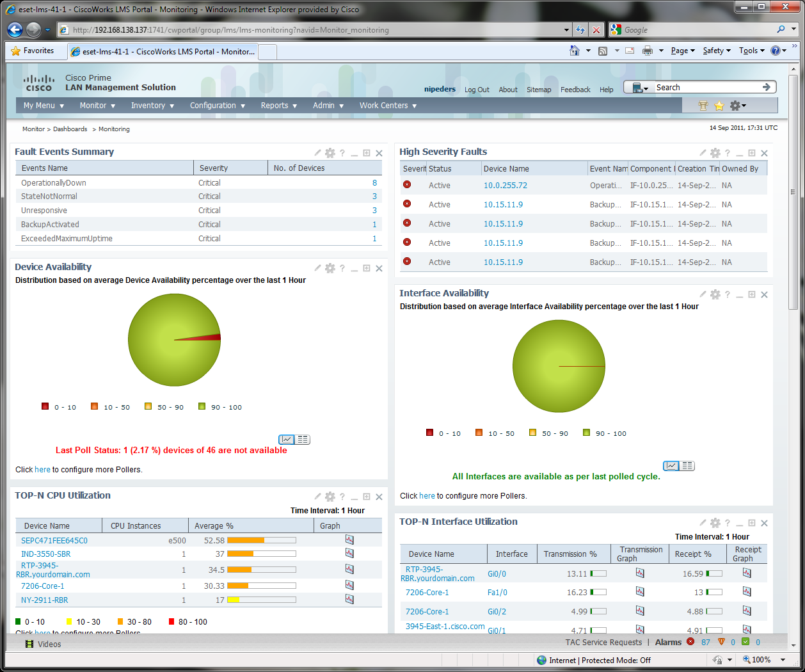805x672 pixels.
Task: Click 'here' link under Device Availability
Action: pyautogui.click(x=42, y=469)
